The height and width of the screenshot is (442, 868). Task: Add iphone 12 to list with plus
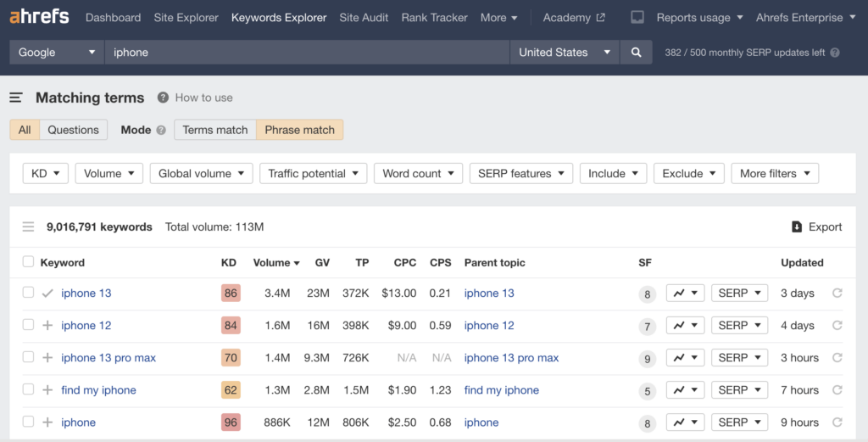pos(47,325)
